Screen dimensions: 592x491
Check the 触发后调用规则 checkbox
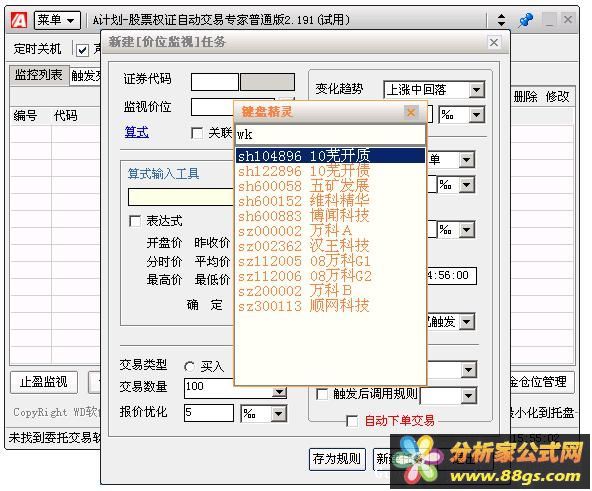(322, 394)
